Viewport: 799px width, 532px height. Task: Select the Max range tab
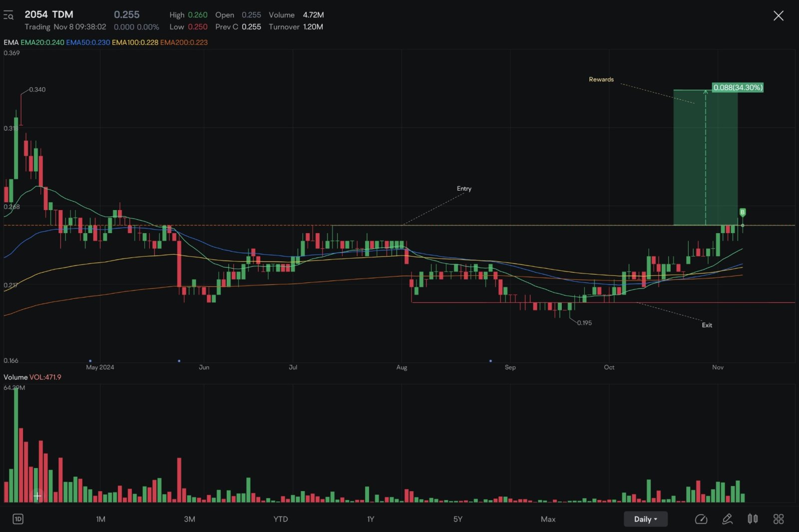click(x=548, y=519)
